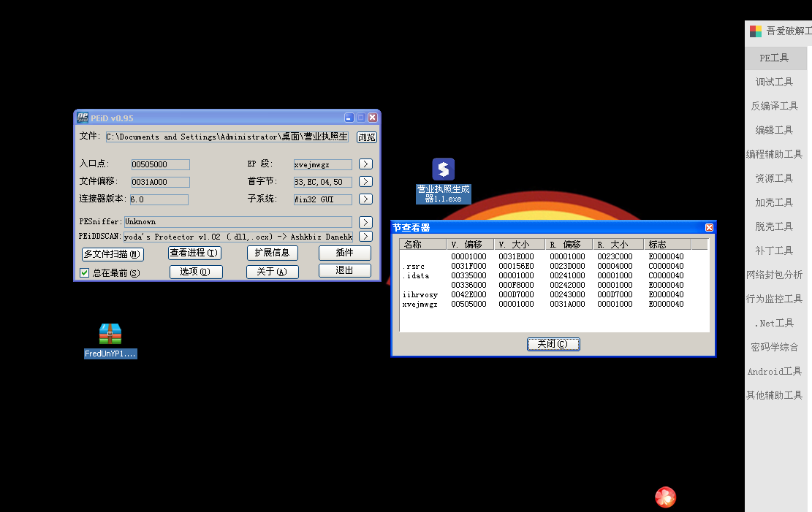The width and height of the screenshot is (812, 512).
Task: Click the 标志 column header
Action: 667,245
